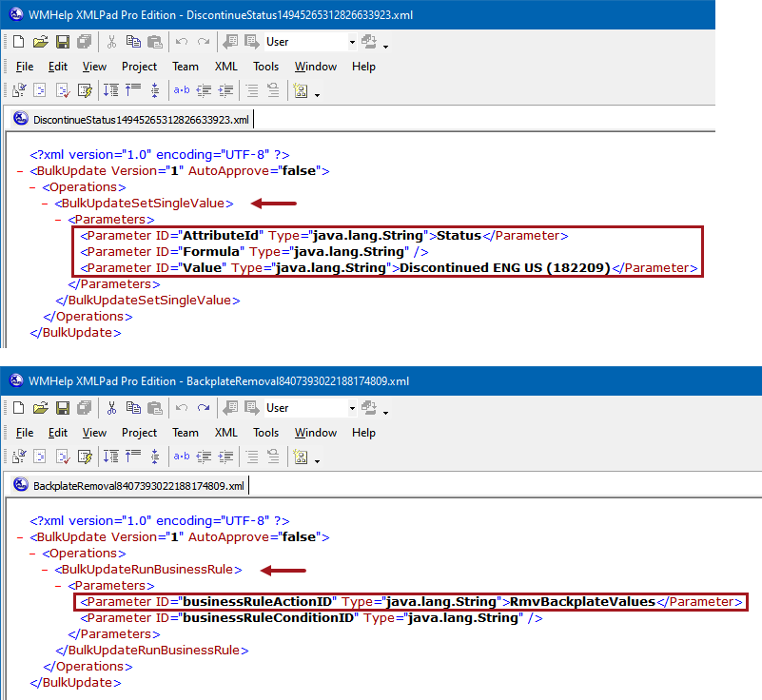The width and height of the screenshot is (762, 700).
Task: Collapse the BulkUpdateSetSingleValue XML node
Action: point(46,204)
